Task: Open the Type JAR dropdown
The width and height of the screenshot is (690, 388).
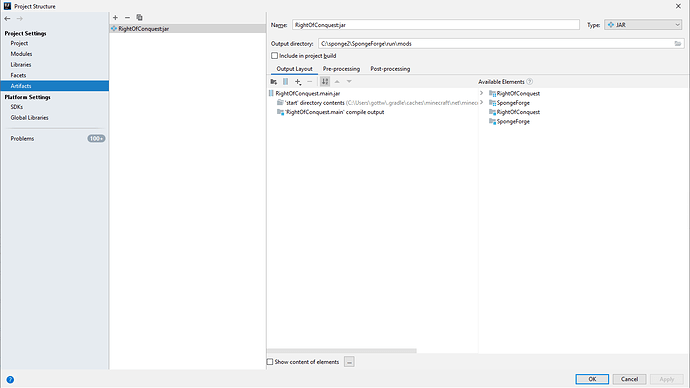Action: 643,25
